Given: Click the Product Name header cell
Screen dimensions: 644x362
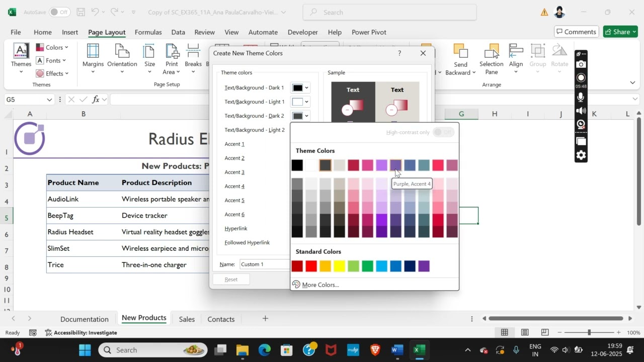Looking at the screenshot, I should [83, 183].
